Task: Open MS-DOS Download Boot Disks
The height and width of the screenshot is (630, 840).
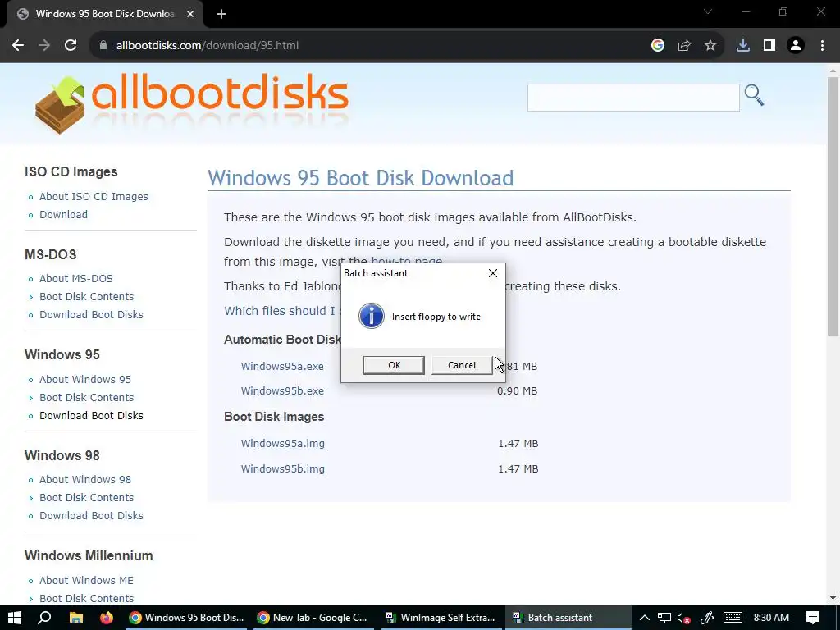Action: 91,314
